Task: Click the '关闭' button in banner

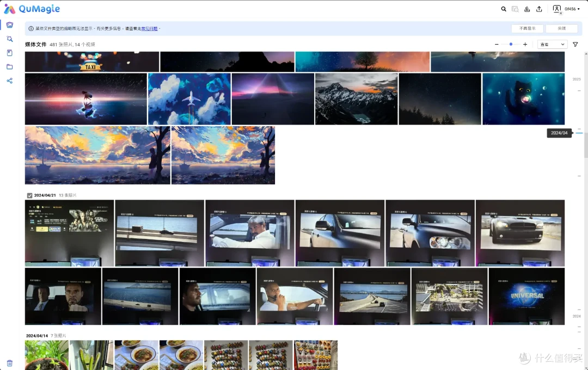Action: 561,28
